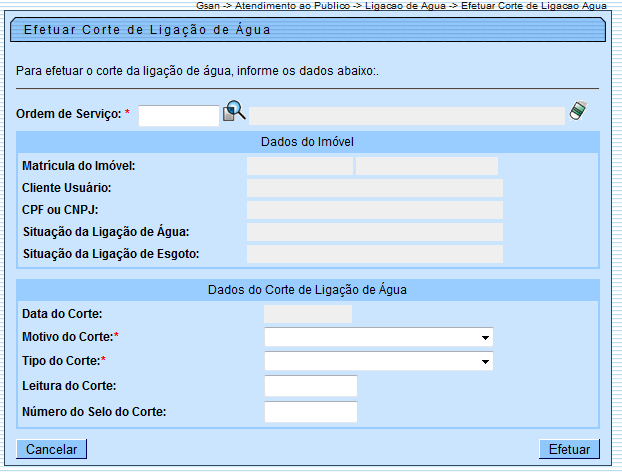Expand the Tipo do Corte dropdown
Screen dimensions: 622x472
coord(379,361)
